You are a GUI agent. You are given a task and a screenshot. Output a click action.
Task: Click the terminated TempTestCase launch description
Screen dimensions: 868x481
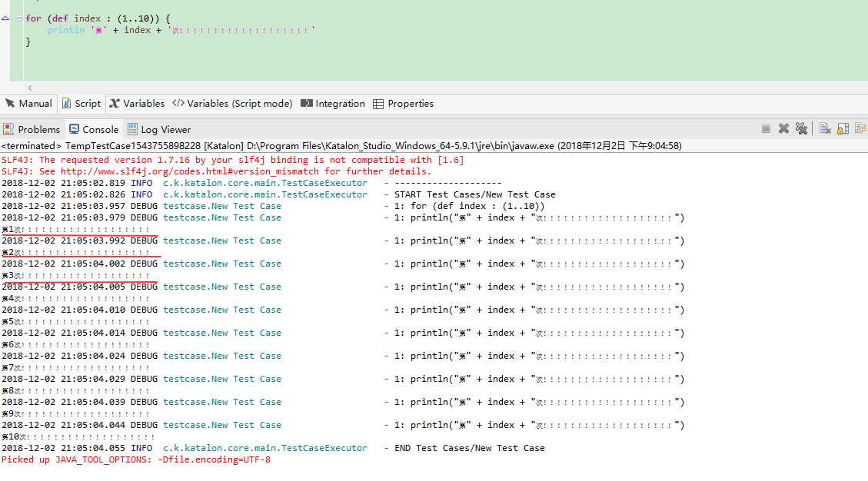coord(341,146)
